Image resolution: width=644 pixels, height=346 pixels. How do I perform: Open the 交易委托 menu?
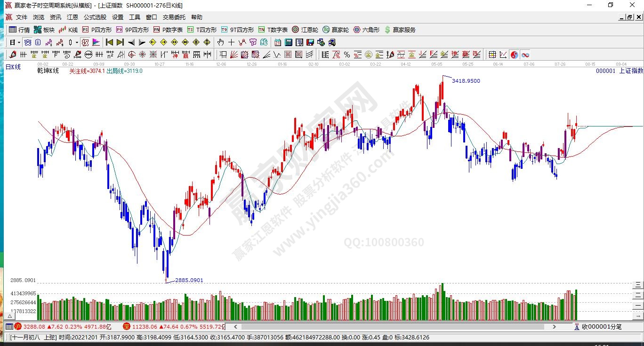tap(174, 17)
